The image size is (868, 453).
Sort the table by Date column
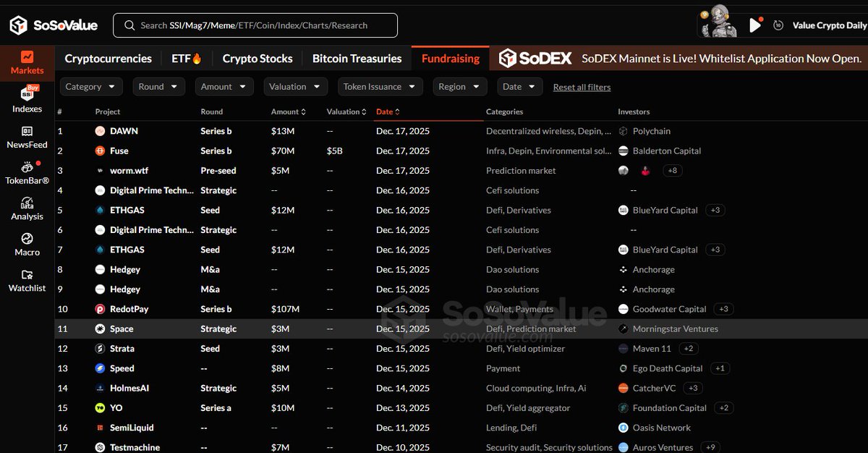coord(388,112)
